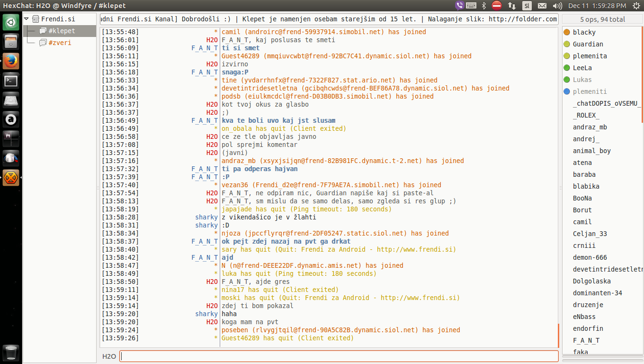Image resolution: width=644 pixels, height=364 pixels.
Task: Launch Firefox from the dock
Action: pos(11,61)
